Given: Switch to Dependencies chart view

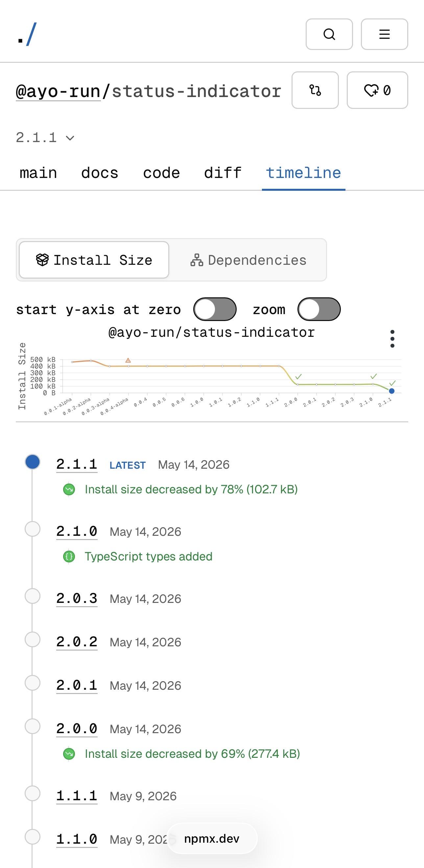Looking at the screenshot, I should click(248, 260).
